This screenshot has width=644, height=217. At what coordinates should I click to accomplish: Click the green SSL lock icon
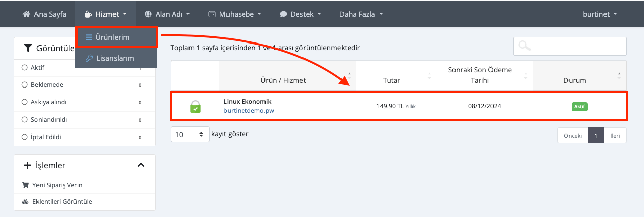195,106
